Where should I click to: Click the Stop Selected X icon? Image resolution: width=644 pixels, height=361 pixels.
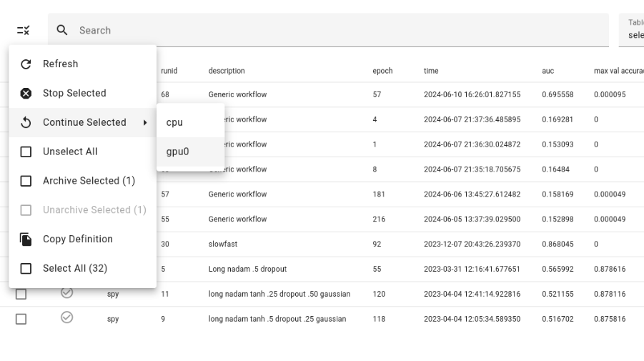26,94
